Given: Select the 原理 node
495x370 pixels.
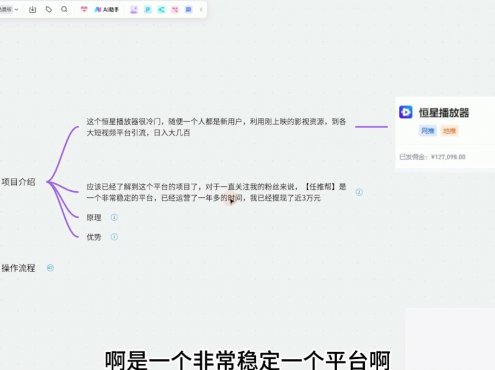Looking at the screenshot, I should (94, 218).
